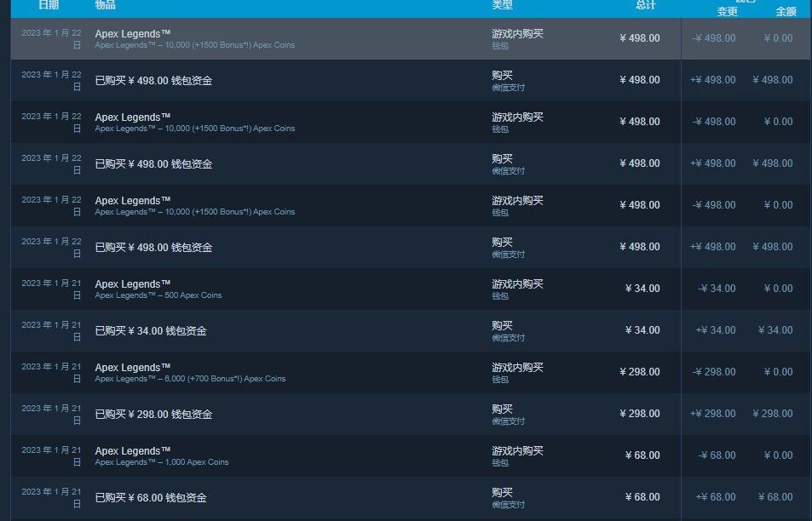Select the -¥ 298.00 wallet change value
The width and height of the screenshot is (812, 521).
714,372
